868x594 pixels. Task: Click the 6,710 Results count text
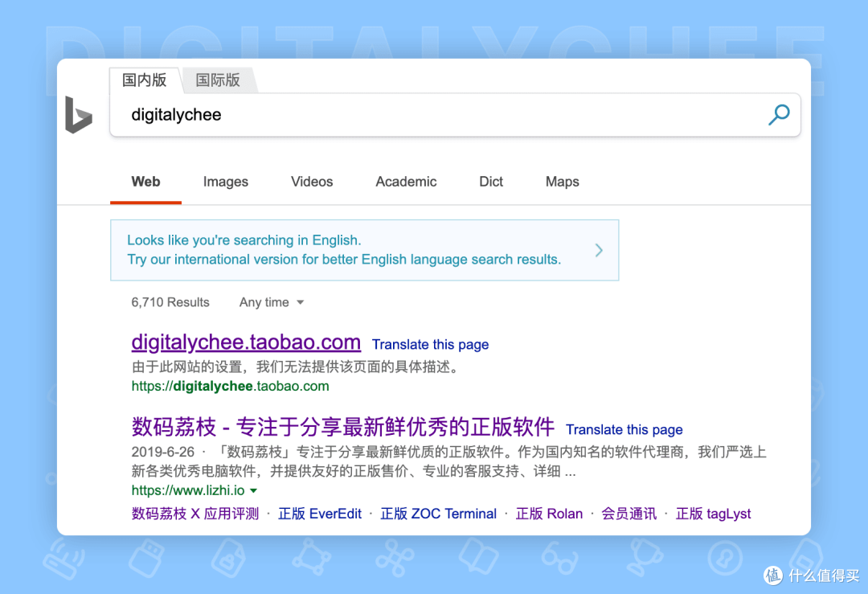(170, 302)
